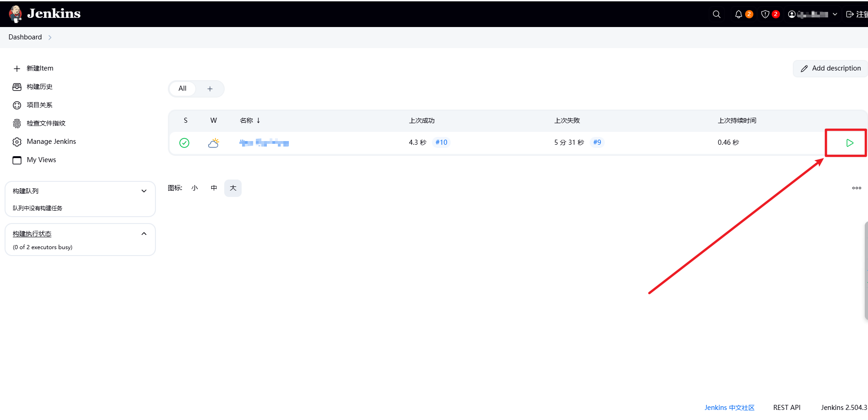Viewport: 868px width, 420px height.
Task: Open build #9 link
Action: (x=597, y=142)
